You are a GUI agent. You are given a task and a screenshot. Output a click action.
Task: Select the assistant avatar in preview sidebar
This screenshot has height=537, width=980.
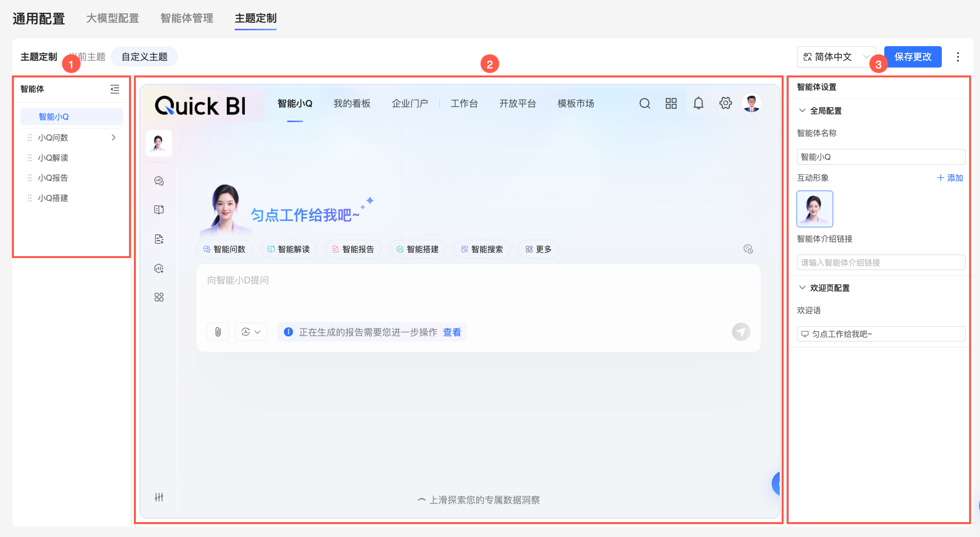pos(159,143)
